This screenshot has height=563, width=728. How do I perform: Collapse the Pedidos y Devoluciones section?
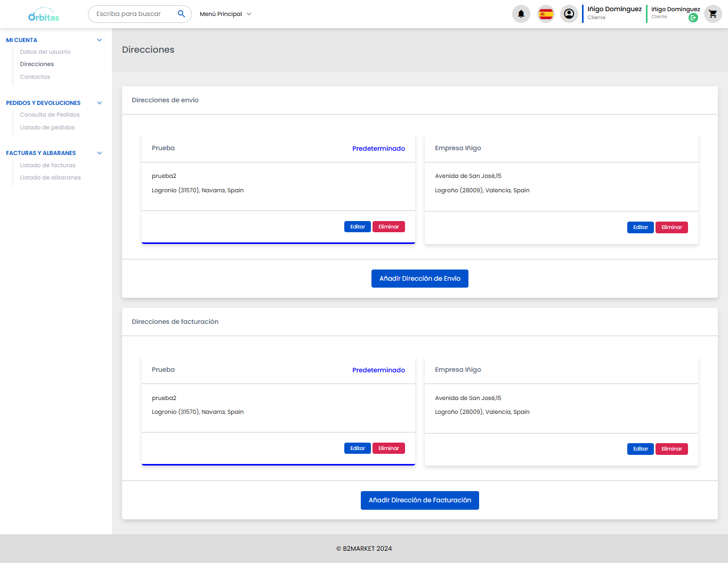tap(99, 103)
